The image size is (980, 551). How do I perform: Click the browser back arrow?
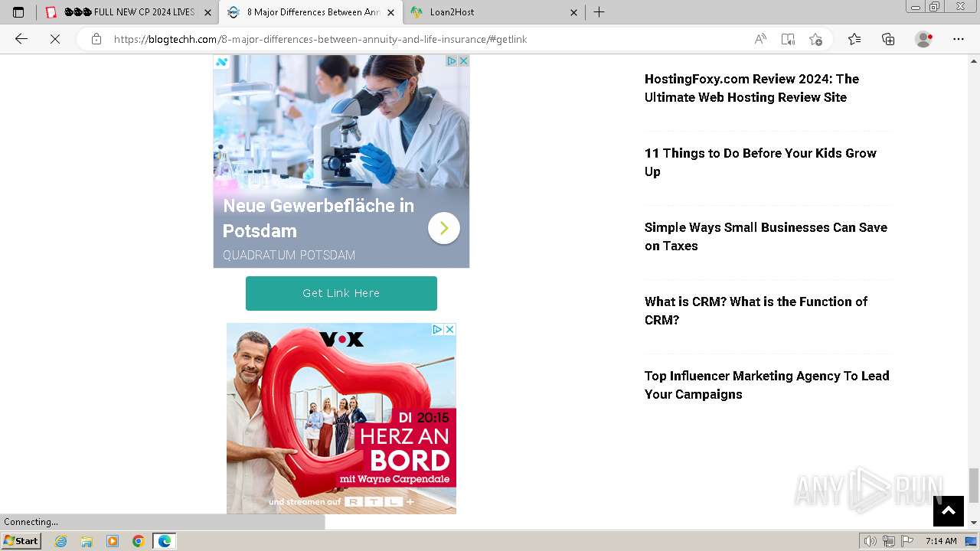(x=21, y=39)
